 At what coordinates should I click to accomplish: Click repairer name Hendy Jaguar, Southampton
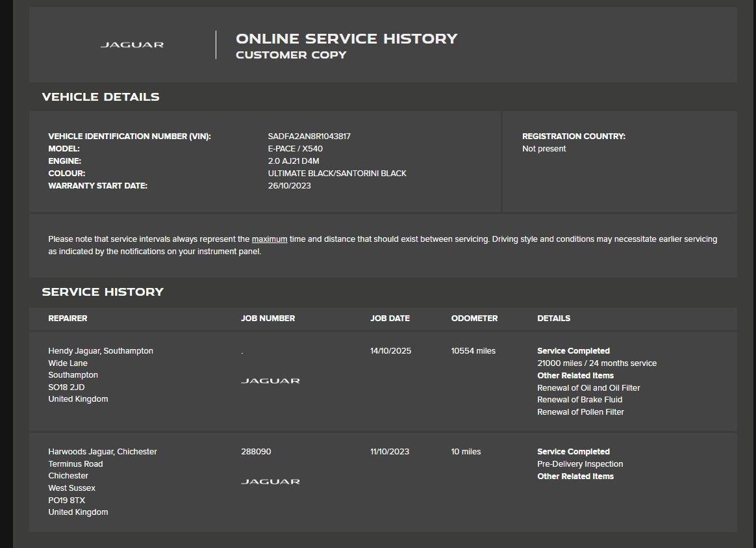[x=101, y=350]
